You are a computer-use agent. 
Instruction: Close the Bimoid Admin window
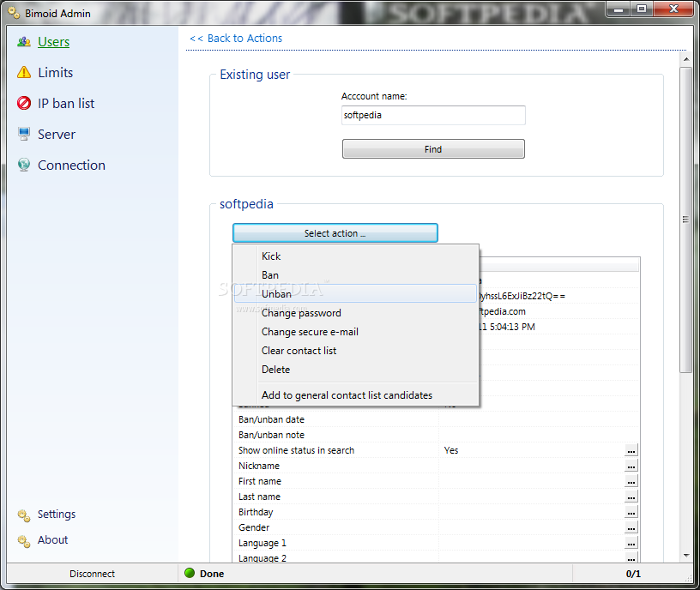pos(673,9)
